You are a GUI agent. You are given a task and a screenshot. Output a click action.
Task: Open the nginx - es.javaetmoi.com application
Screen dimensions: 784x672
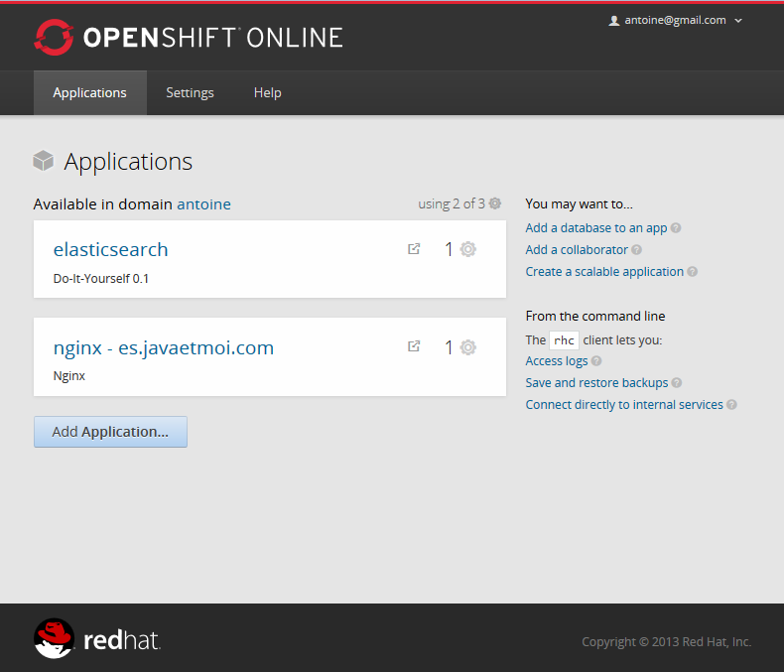pyautogui.click(x=163, y=347)
